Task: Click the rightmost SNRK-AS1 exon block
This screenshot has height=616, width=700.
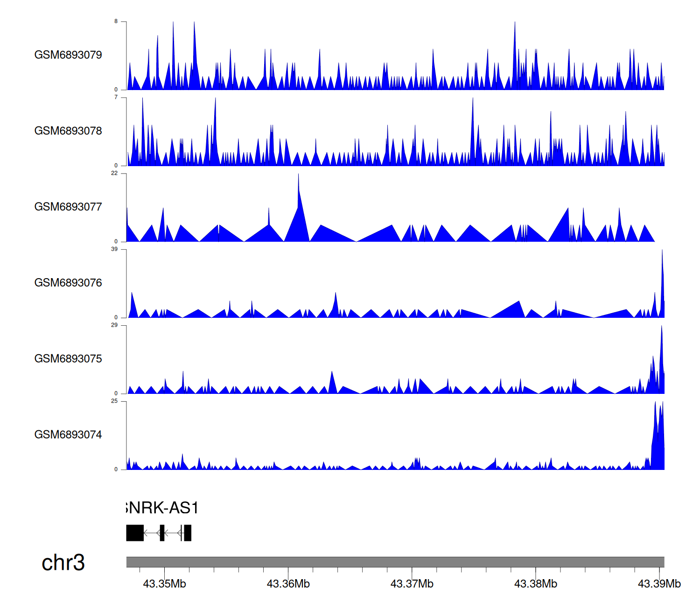Action: [x=188, y=533]
